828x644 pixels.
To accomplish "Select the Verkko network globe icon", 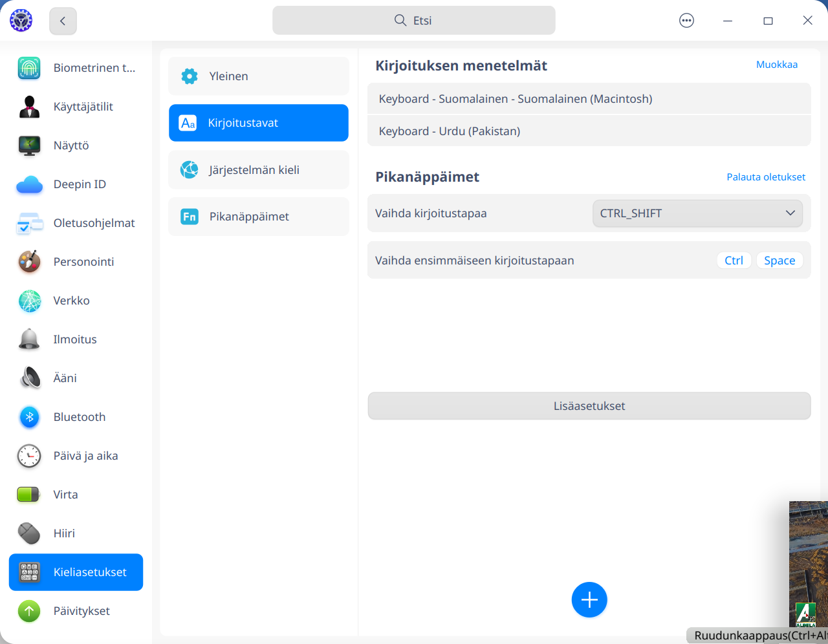I will pos(29,301).
